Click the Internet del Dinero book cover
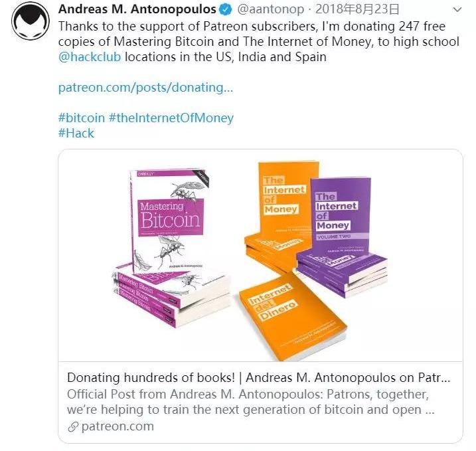Image resolution: width=476 pixels, height=451 pixels. coord(292,316)
